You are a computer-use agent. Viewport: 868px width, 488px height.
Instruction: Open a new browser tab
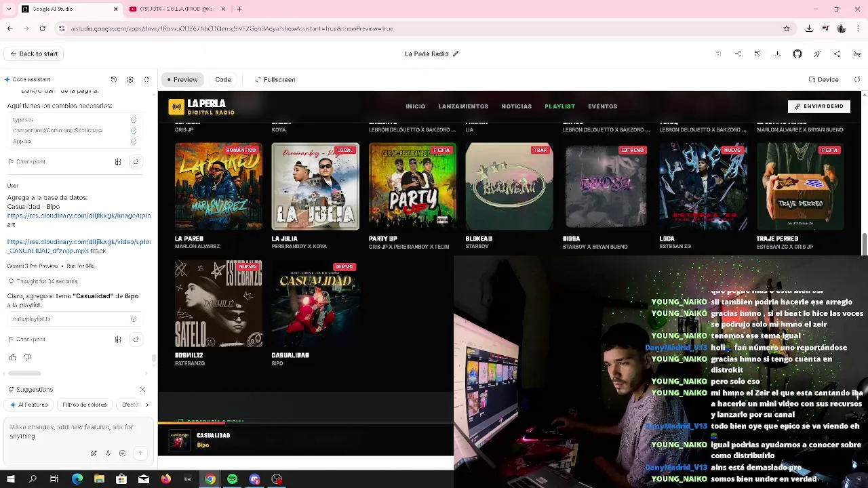click(239, 9)
